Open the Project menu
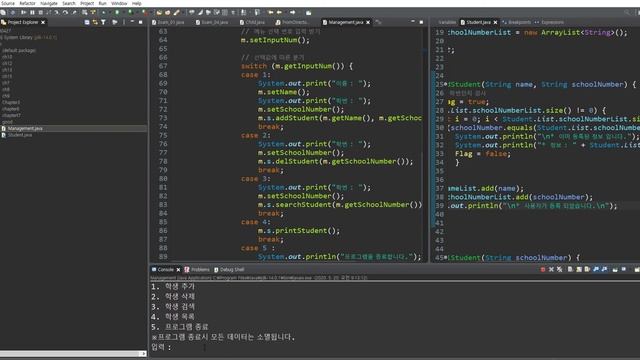Screen dimensions: 640x360 [87, 3]
